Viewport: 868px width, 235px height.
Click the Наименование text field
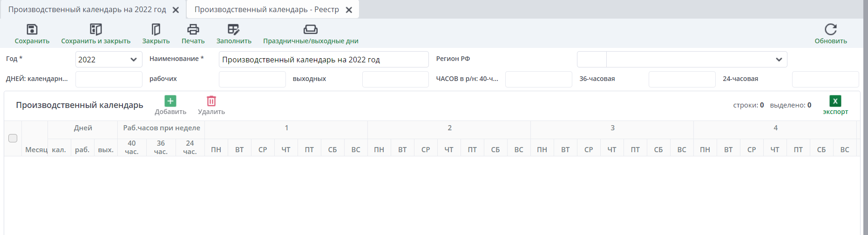(x=323, y=60)
